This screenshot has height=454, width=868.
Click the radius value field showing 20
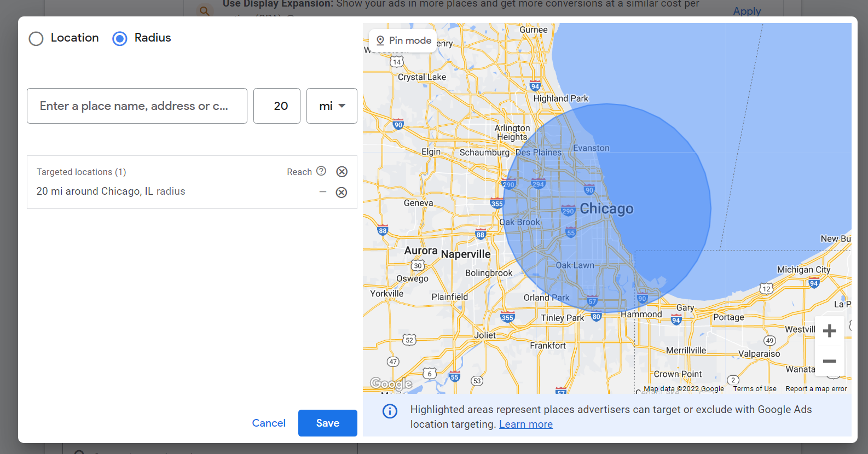(277, 106)
